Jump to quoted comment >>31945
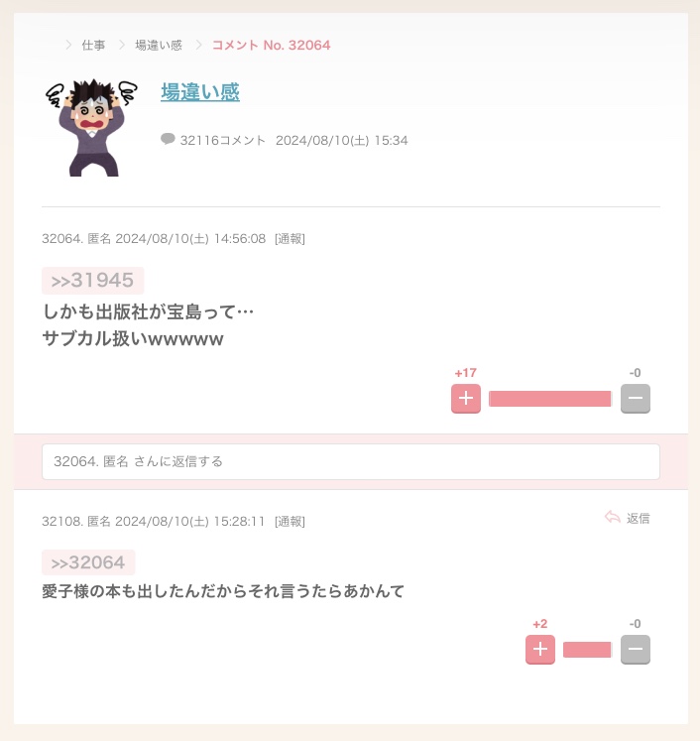 [92, 281]
